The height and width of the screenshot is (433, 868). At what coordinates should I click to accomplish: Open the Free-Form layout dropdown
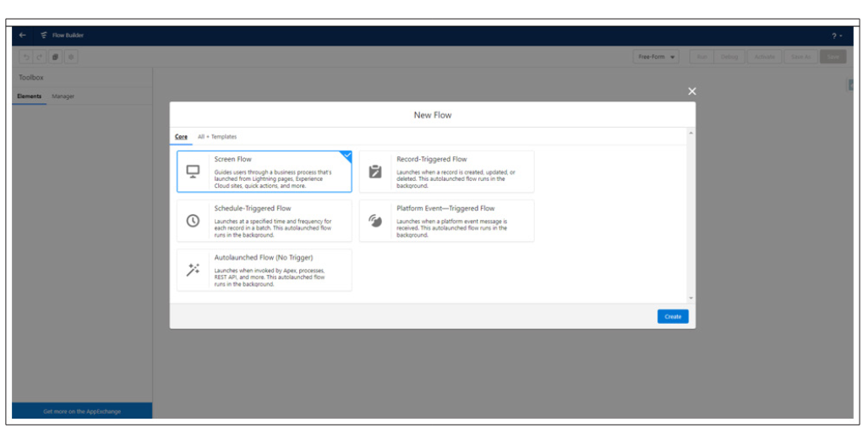coord(656,57)
